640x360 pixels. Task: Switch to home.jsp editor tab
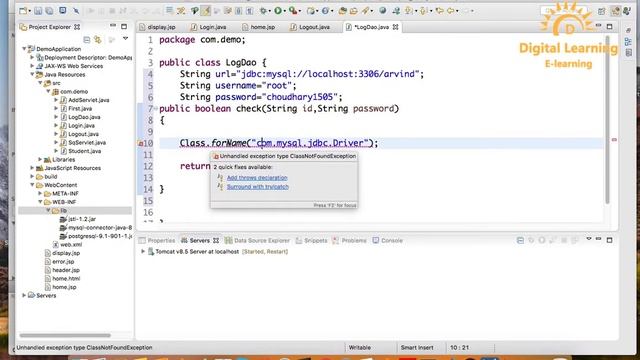259,27
